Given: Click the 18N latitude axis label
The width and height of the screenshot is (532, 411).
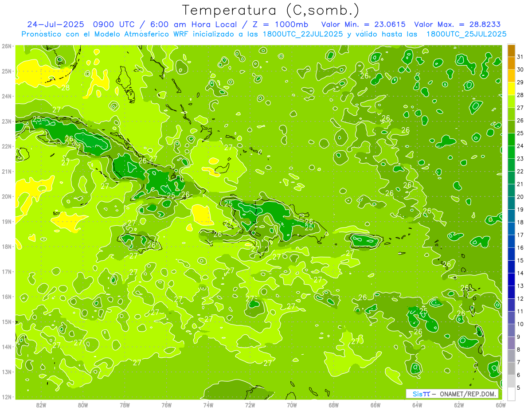Looking at the screenshot, I should (x=7, y=247).
